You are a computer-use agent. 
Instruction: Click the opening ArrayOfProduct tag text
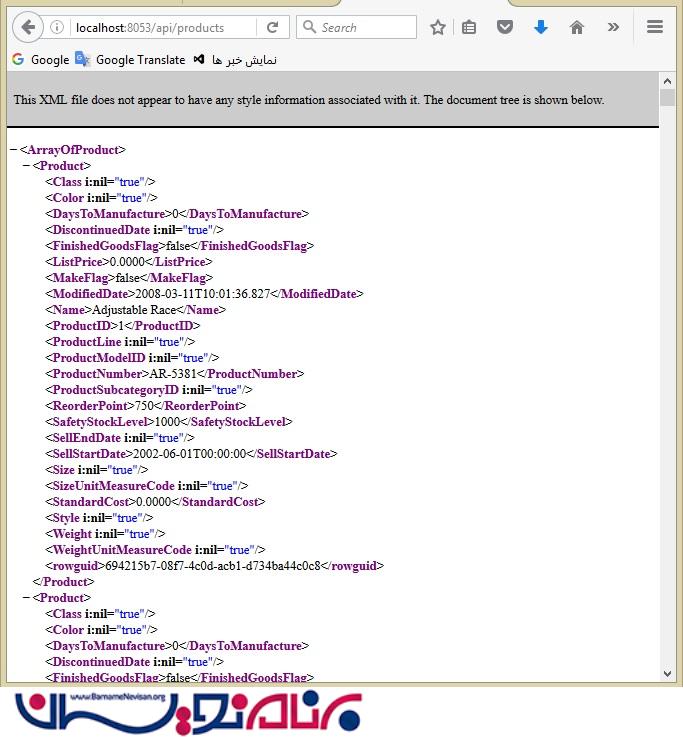coord(73,150)
